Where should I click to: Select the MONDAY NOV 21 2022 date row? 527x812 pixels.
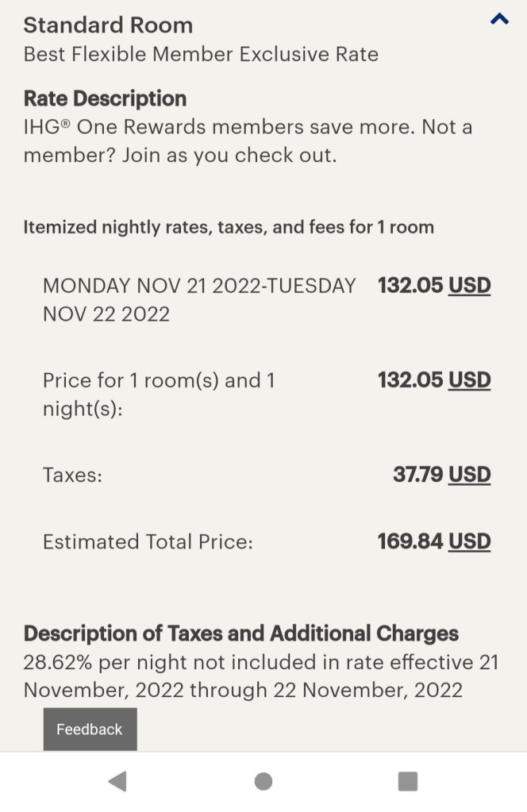198,299
